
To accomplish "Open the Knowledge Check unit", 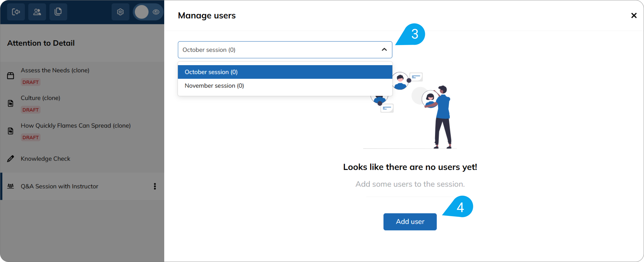I will point(82,159).
